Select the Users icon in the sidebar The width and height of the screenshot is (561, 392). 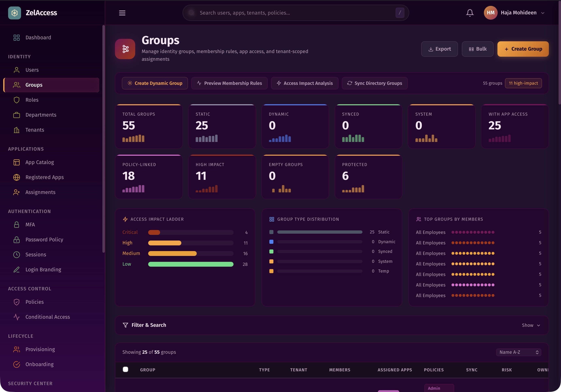pos(17,70)
